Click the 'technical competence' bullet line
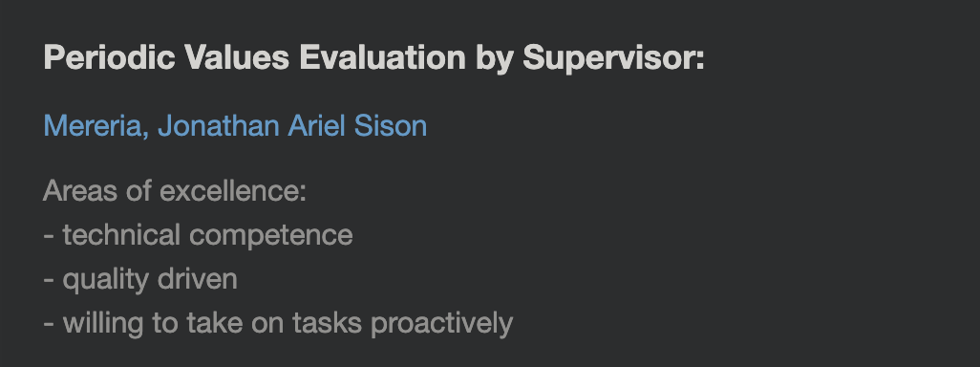Screen dimensions: 980x367 pyautogui.click(x=198, y=235)
